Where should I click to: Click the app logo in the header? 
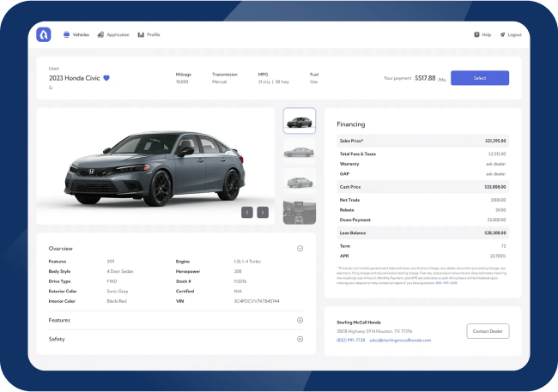tap(44, 34)
